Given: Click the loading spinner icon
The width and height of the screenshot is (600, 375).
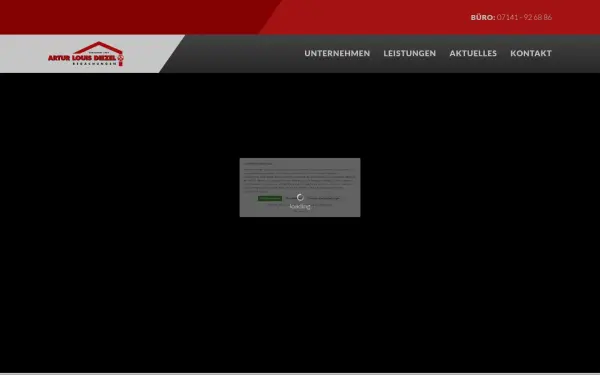Looking at the screenshot, I should pos(300,197).
